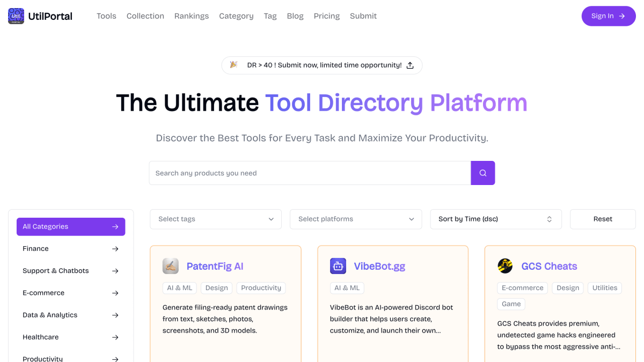Click the VibeBot description text

click(392, 319)
